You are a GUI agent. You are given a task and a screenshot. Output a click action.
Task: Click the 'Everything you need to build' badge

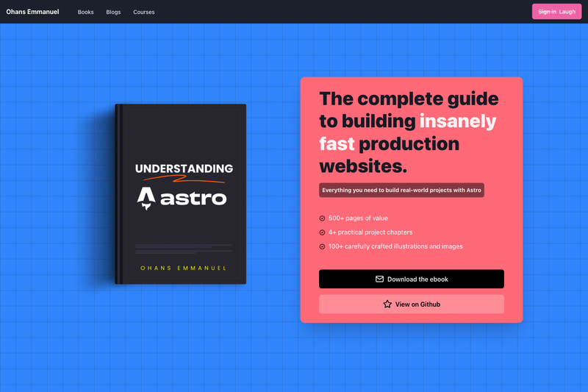pos(401,190)
